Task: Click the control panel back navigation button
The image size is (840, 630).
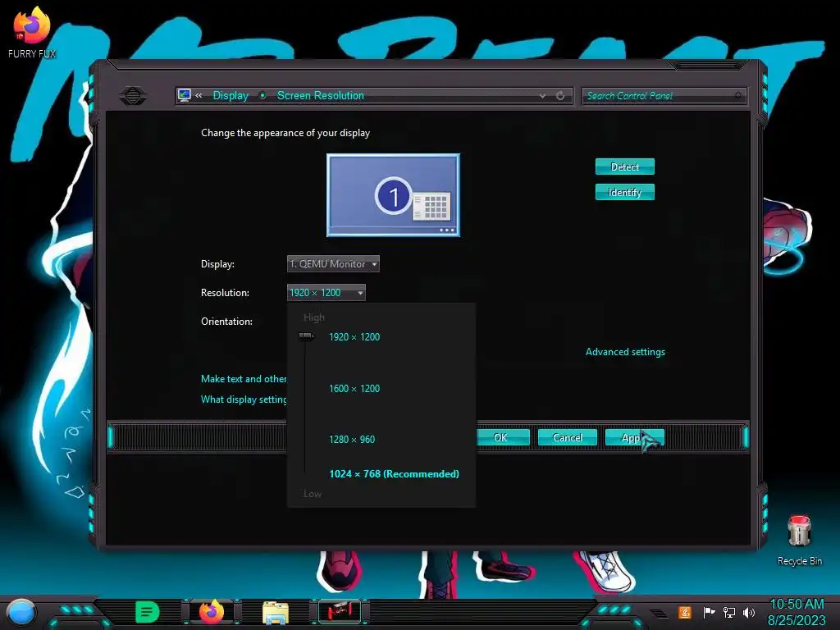Action: [133, 95]
